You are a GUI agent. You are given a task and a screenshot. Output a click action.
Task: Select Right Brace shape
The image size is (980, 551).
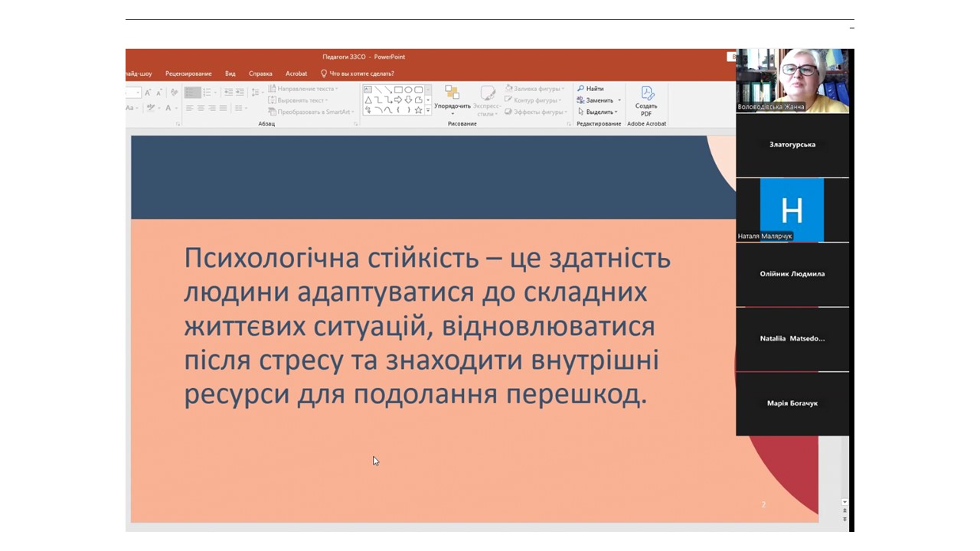tap(408, 110)
